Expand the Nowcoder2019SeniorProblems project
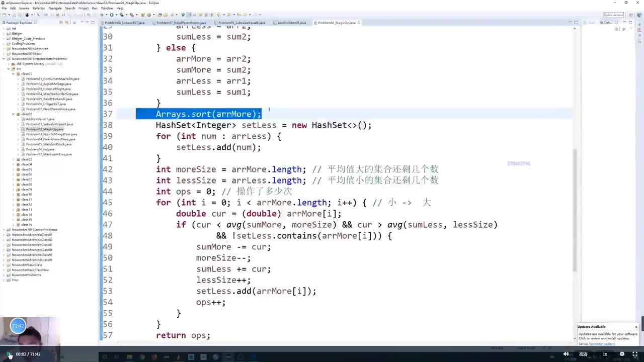Screen dimensions: 644x362 (x=5, y=230)
